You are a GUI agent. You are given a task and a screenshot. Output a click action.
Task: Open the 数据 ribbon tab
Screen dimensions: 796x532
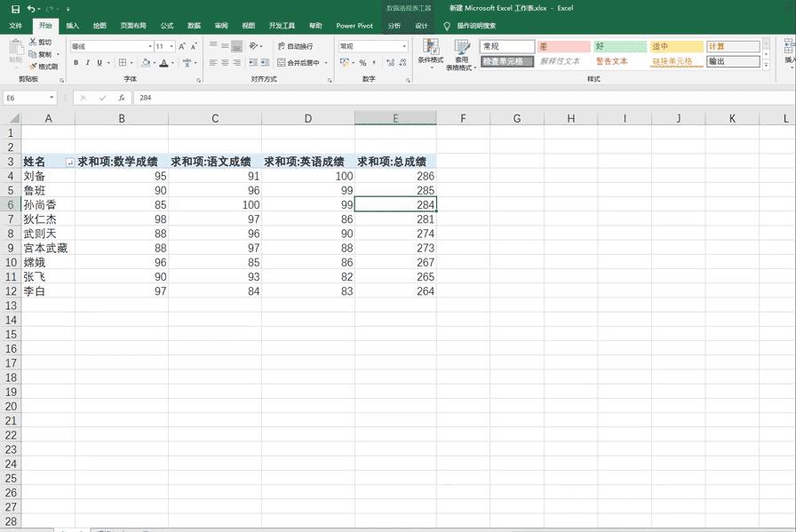point(194,26)
